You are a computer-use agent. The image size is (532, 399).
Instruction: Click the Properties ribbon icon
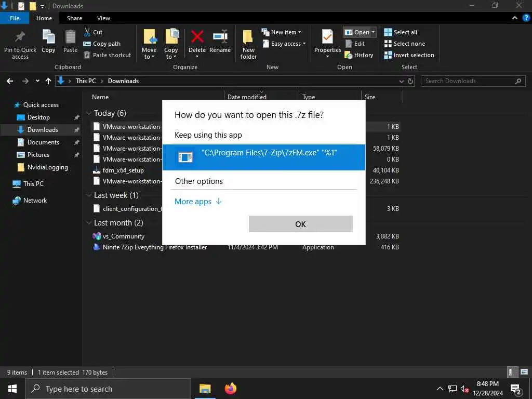point(327,36)
